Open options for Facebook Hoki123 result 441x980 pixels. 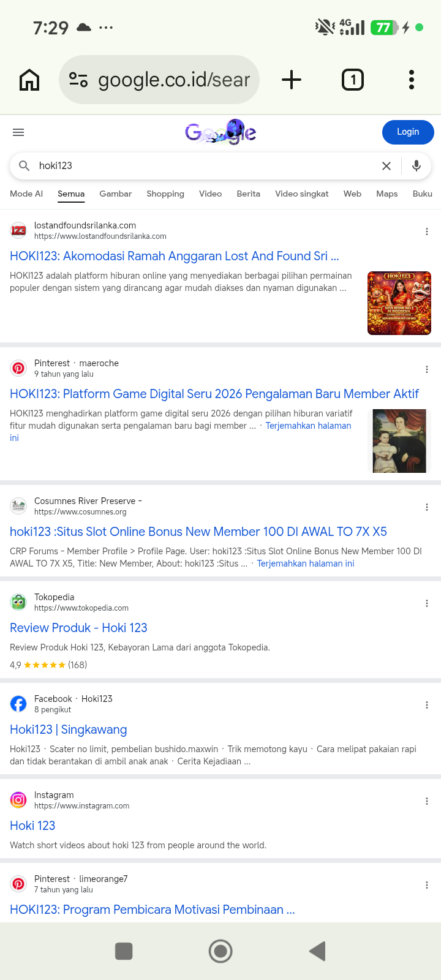pos(427,705)
